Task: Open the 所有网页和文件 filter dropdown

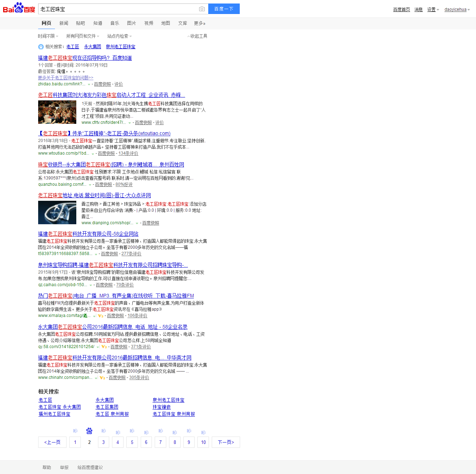Action: point(83,36)
